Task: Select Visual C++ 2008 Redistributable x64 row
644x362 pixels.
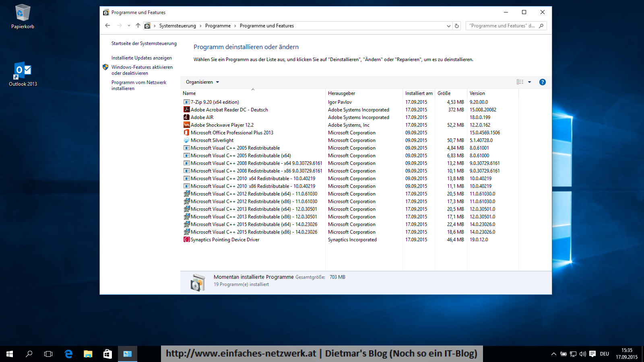Action: (x=349, y=163)
